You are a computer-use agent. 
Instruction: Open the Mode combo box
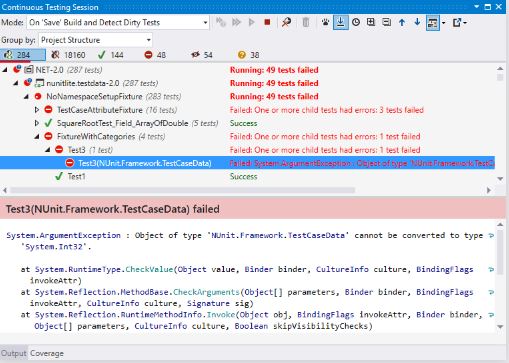pos(118,22)
